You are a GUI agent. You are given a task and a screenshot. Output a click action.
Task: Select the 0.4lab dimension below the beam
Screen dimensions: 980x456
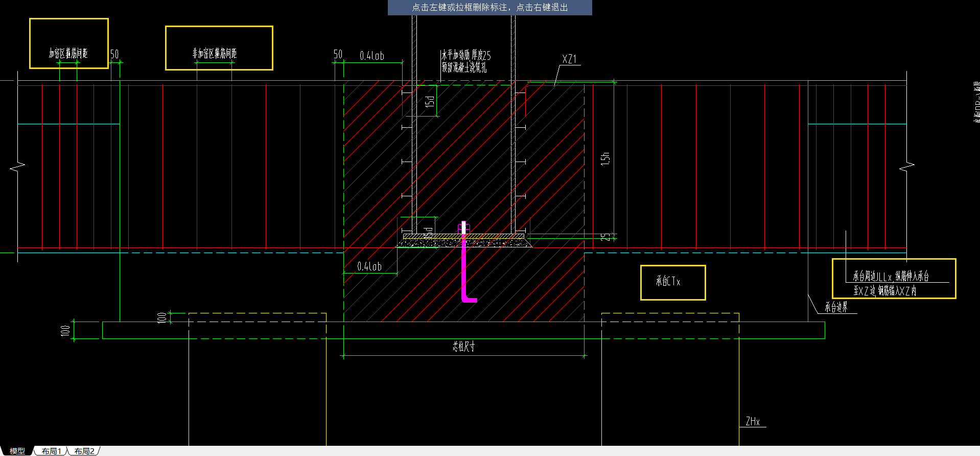(369, 266)
